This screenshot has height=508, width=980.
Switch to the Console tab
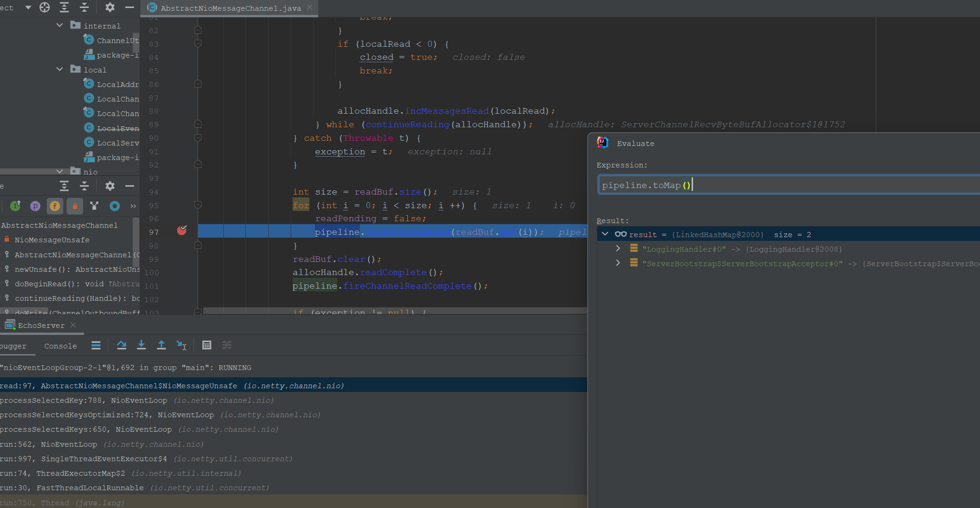[x=60, y=346]
